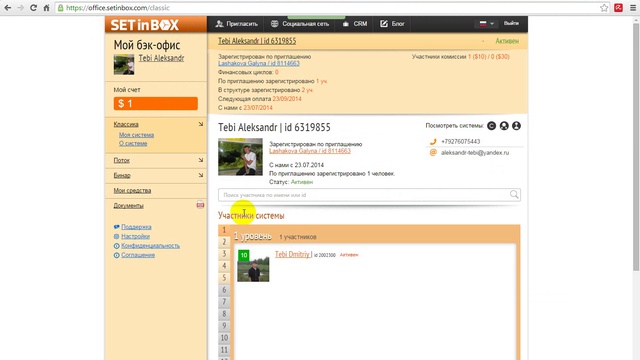Screen dimensions: 640x360
Task: Select level 6 tab
Action: pos(224,290)
